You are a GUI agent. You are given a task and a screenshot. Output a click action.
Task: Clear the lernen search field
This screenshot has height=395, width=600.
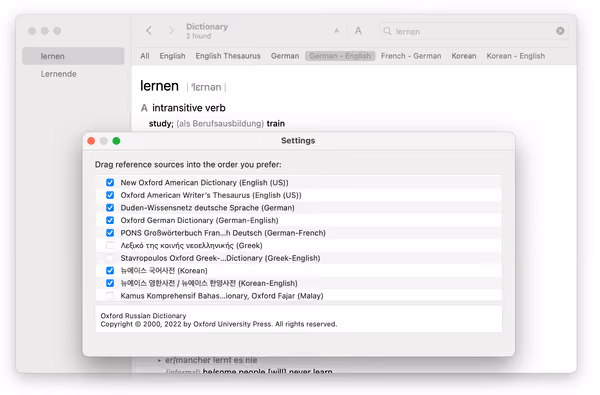pos(560,31)
